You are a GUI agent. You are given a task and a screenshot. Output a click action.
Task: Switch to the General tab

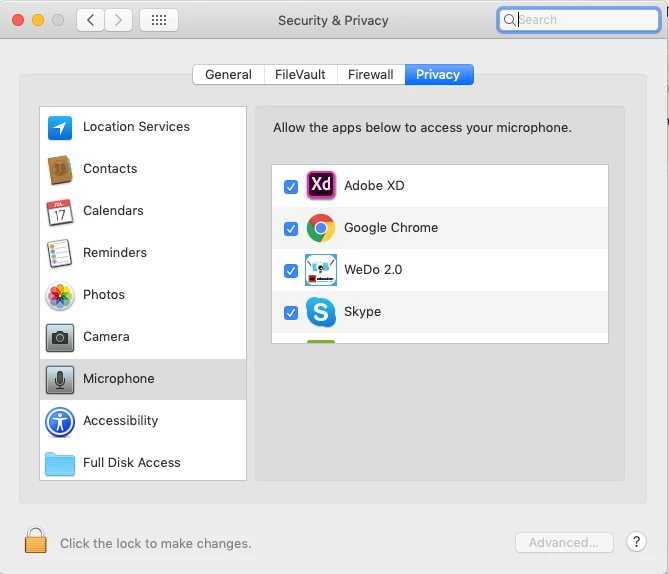[x=228, y=75]
